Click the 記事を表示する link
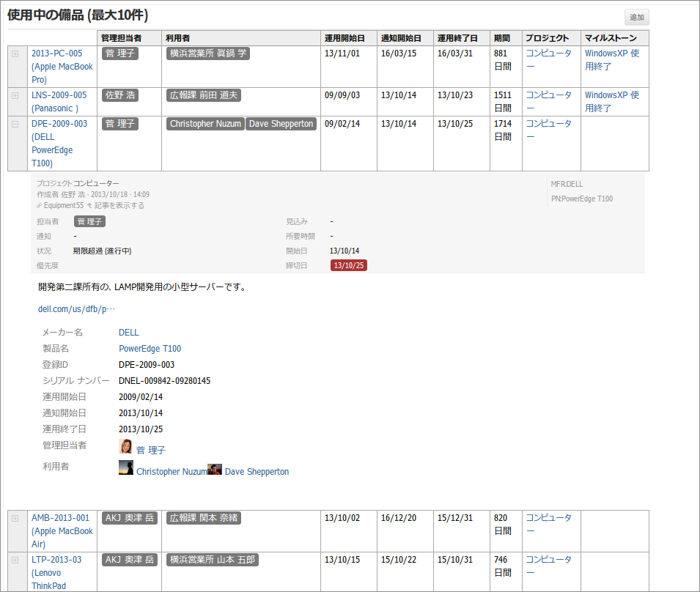 (119, 206)
